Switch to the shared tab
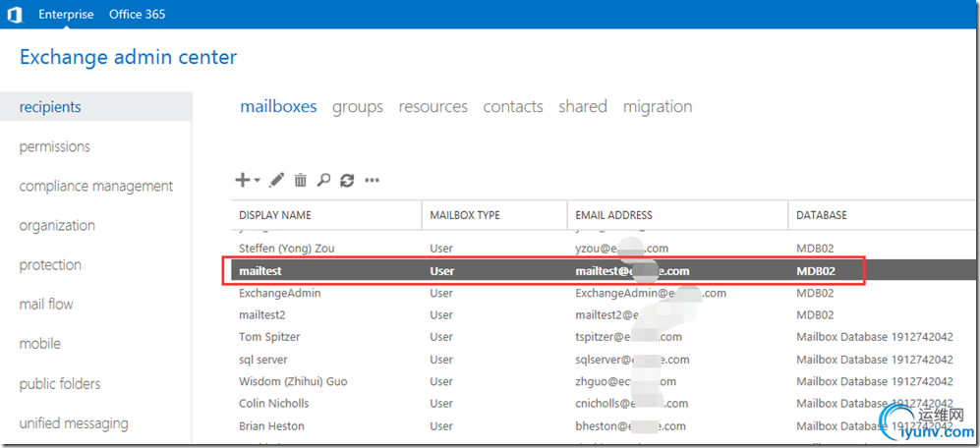The height and width of the screenshot is (448, 980). 583,107
